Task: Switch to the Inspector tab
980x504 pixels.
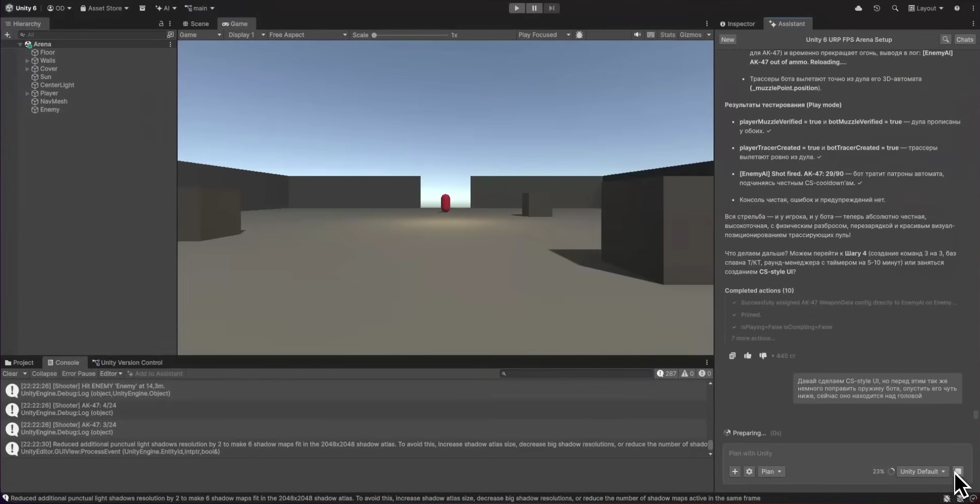Action: point(737,24)
